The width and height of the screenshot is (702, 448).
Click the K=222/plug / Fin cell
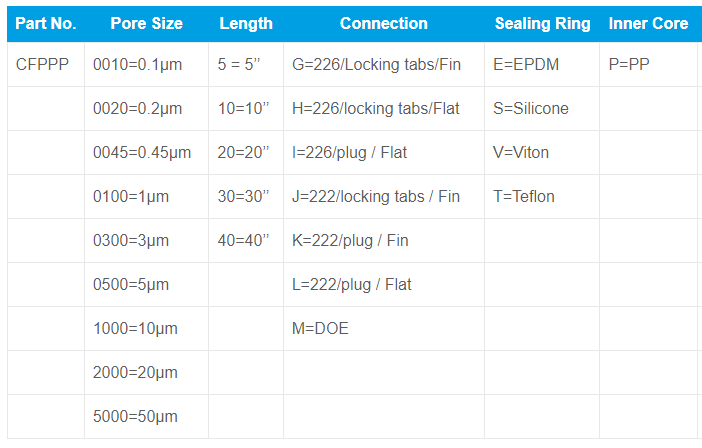[x=350, y=241]
